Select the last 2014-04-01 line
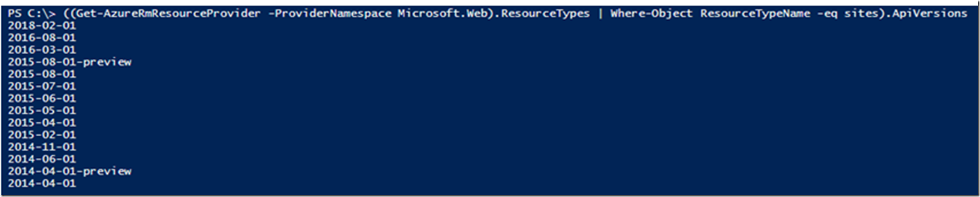 42,184
